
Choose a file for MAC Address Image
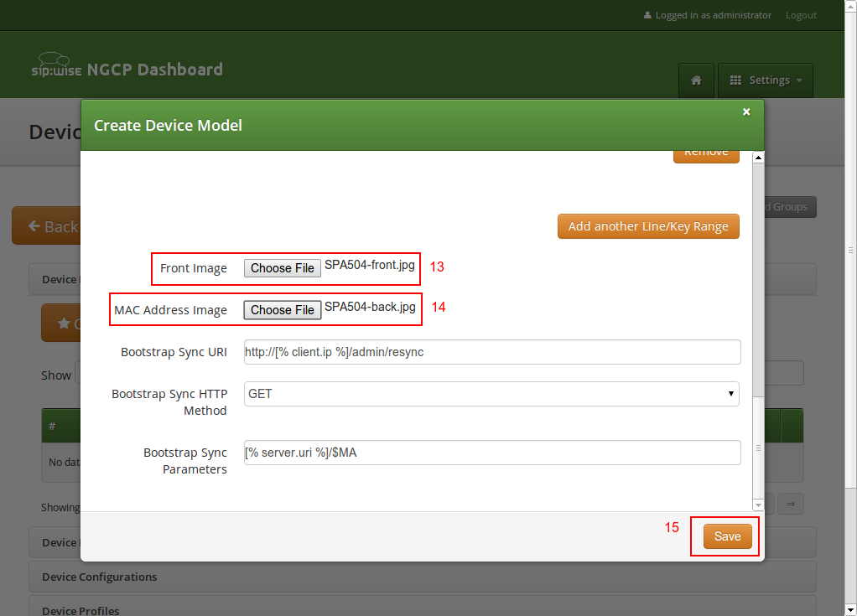click(283, 310)
